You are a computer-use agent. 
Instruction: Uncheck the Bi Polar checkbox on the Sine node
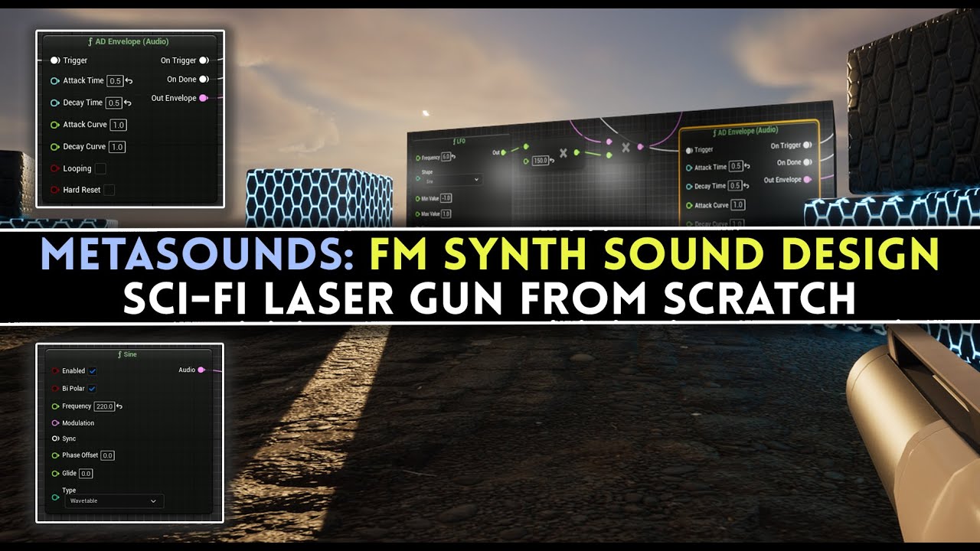pos(92,389)
